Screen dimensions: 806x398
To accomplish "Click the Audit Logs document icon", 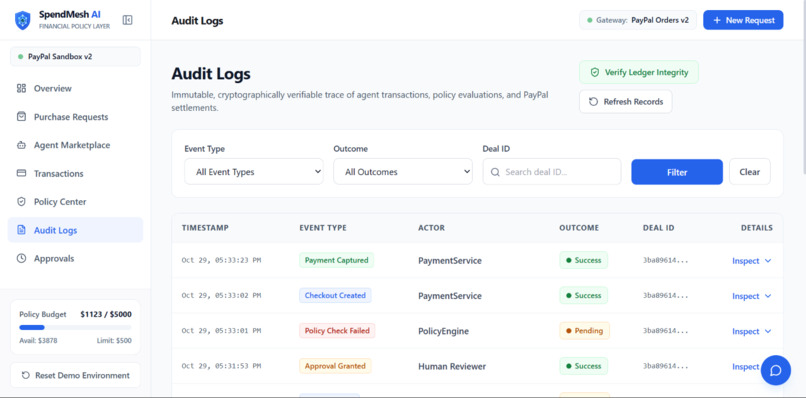I will pos(21,230).
